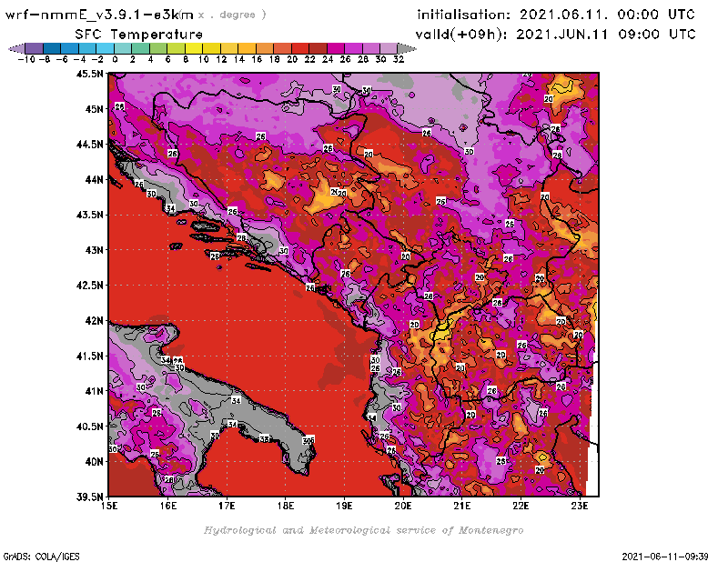This screenshot has height=562, width=728.
Task: Click the legend swatch between 30 and 32
Action: click(x=389, y=48)
